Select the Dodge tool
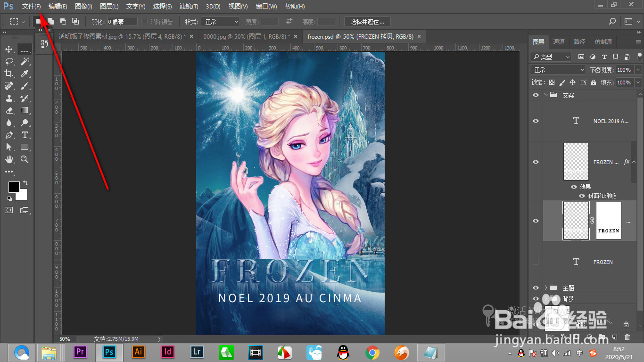The image size is (644, 362). point(25,123)
